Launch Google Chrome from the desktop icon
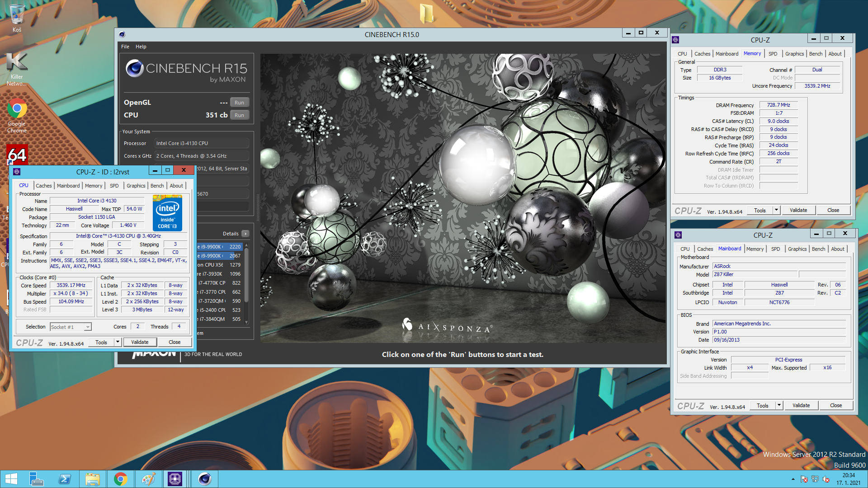The height and width of the screenshot is (488, 868). (17, 116)
